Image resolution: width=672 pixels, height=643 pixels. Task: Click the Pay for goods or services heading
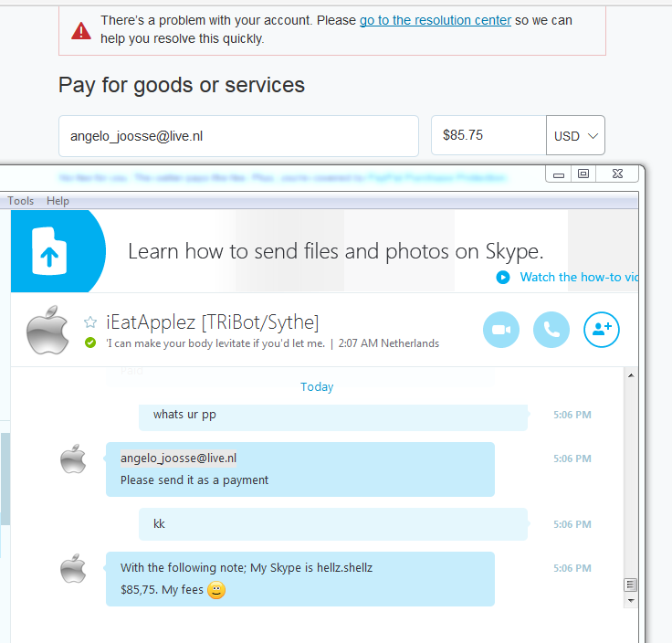pyautogui.click(x=182, y=85)
